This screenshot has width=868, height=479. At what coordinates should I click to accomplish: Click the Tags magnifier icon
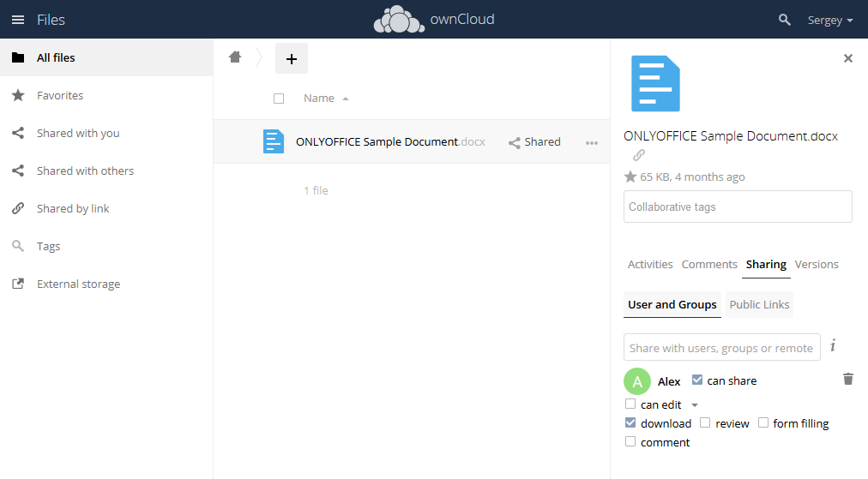coord(18,246)
